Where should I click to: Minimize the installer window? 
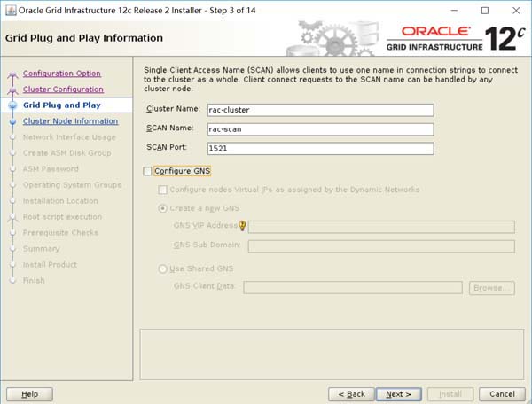[454, 11]
